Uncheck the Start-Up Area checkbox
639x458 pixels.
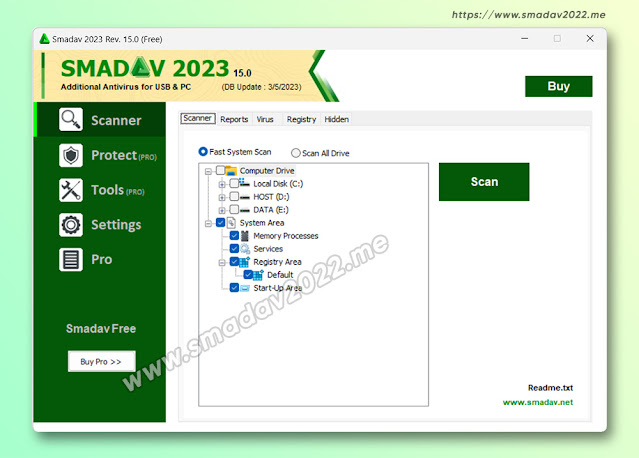click(234, 288)
